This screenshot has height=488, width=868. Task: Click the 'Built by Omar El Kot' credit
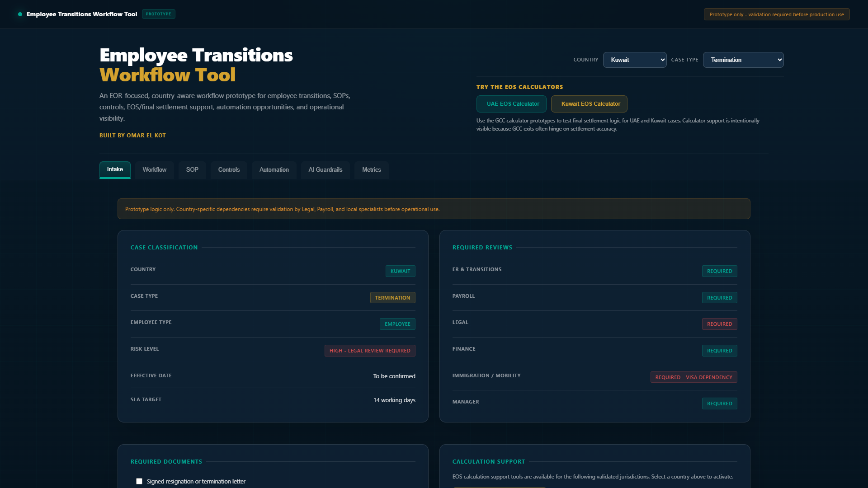pyautogui.click(x=132, y=136)
